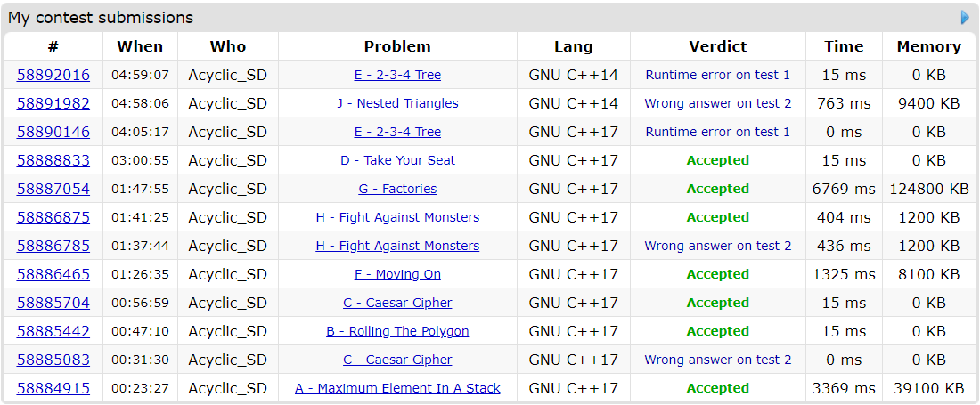Click the blue arrow icon in header
The height and width of the screenshot is (405, 980).
965,18
